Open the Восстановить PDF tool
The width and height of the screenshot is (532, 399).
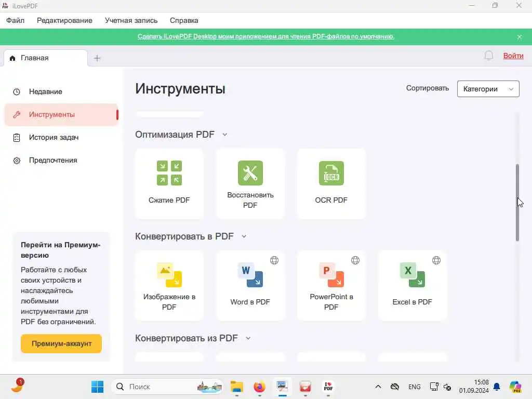coord(250,183)
